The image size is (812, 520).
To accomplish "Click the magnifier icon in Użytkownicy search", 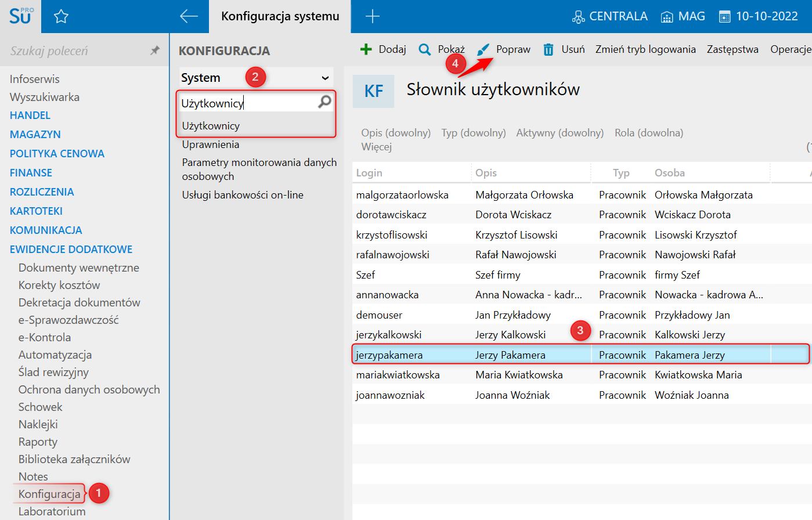I will tap(324, 102).
